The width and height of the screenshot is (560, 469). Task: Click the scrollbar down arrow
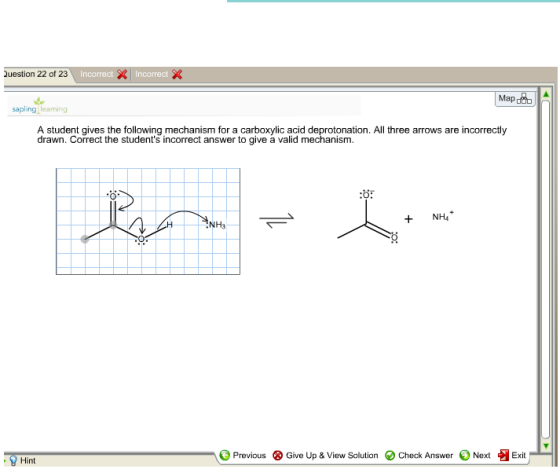click(546, 445)
